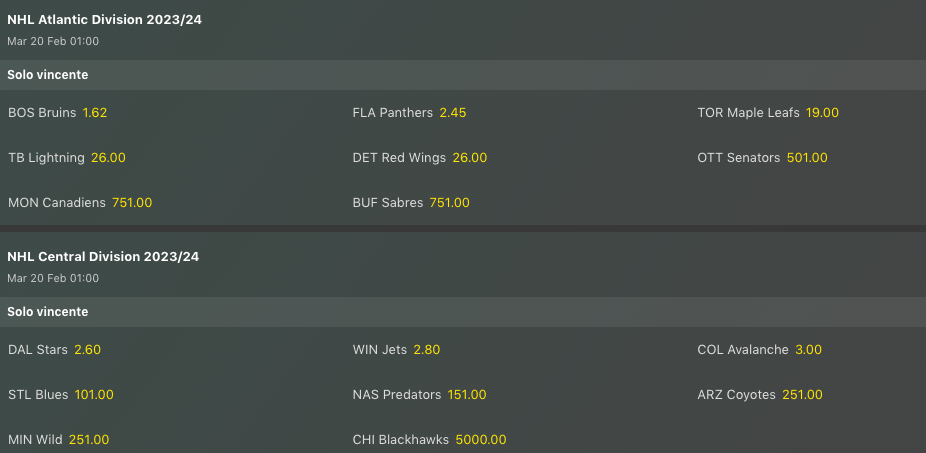Viewport: 926px width, 453px height.
Task: Open NHL Central Division 2023/24 header
Action: point(103,257)
